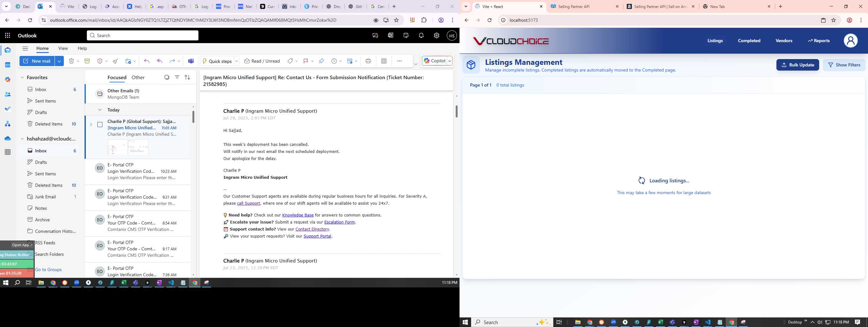Viewport: 868px width, 327px height.
Task: Click the New mail button
Action: pos(37,61)
